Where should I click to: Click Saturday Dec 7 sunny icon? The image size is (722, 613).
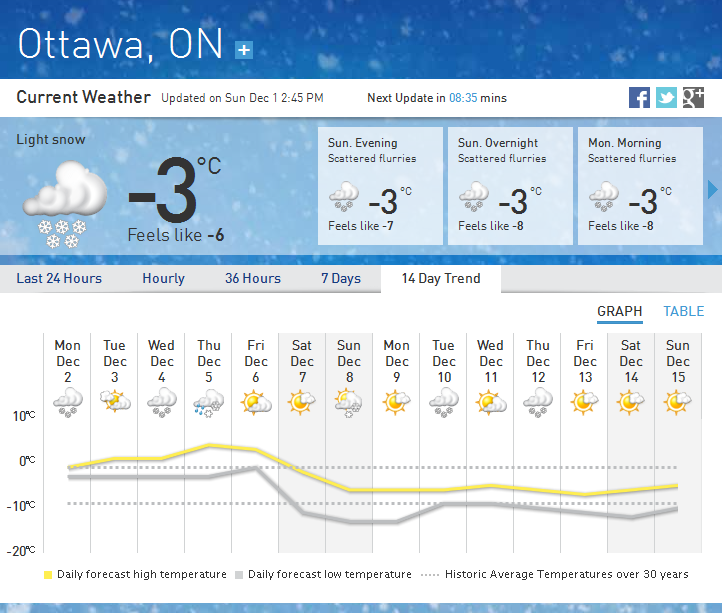[x=302, y=402]
